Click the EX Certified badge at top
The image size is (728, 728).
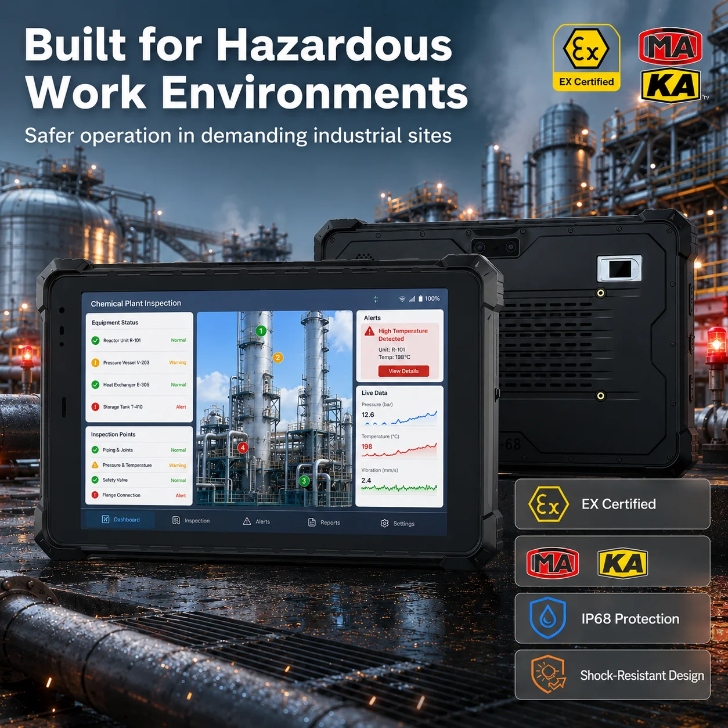[x=586, y=57]
